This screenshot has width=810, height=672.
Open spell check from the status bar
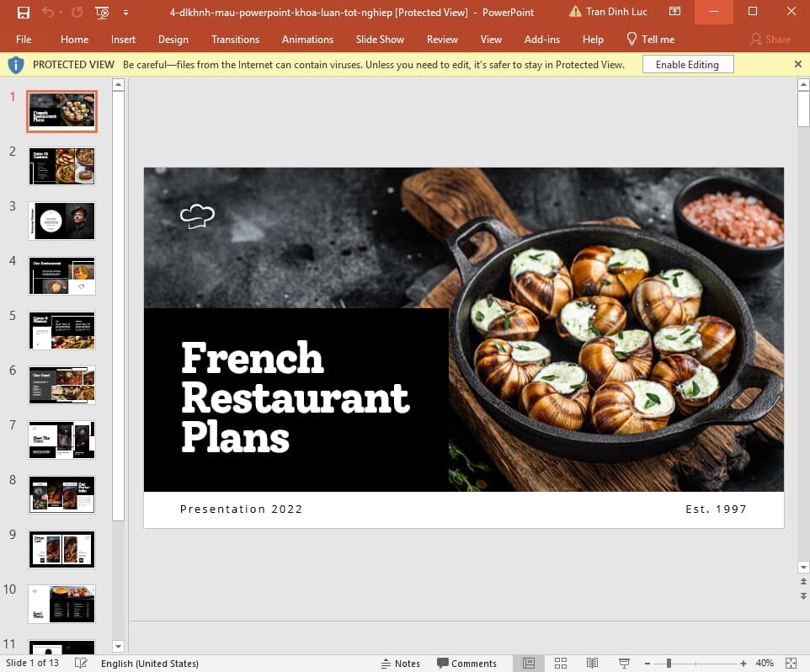click(x=80, y=663)
